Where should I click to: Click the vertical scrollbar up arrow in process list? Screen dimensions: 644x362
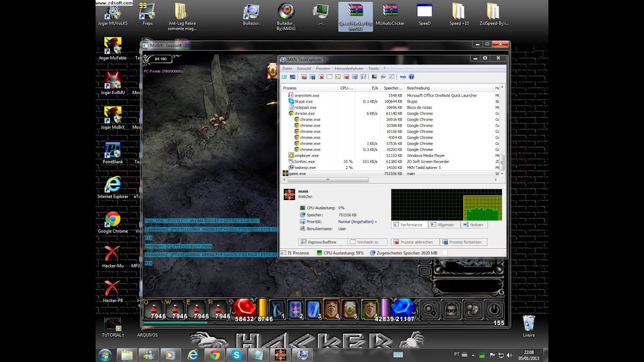[502, 88]
